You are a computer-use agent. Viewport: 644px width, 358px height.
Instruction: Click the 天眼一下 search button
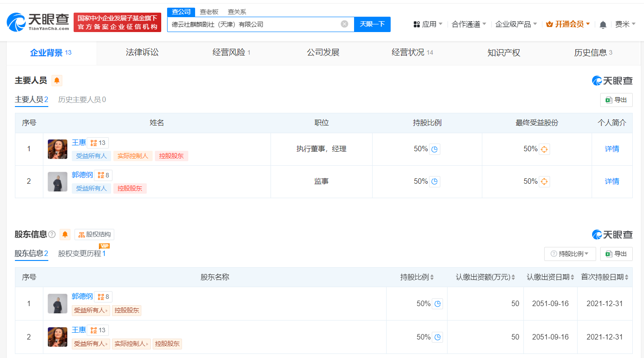(x=372, y=24)
